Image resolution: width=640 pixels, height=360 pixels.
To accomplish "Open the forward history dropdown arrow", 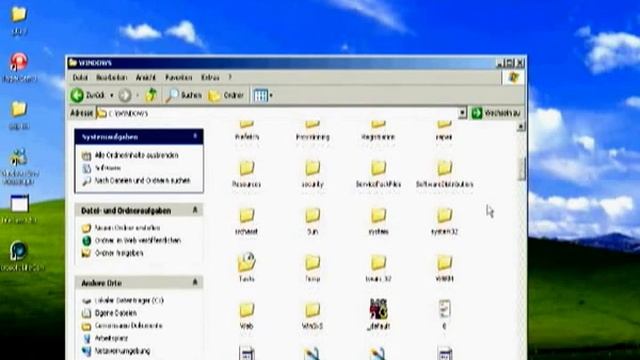I will (x=137, y=96).
